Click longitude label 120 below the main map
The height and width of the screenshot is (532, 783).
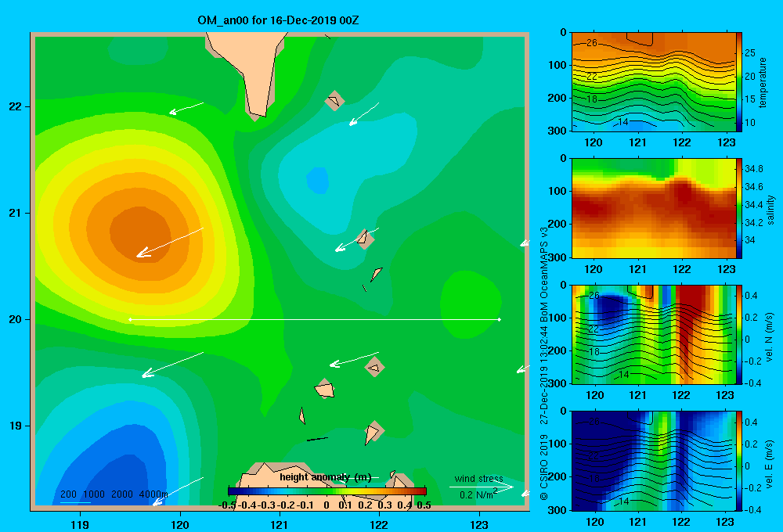click(x=180, y=524)
